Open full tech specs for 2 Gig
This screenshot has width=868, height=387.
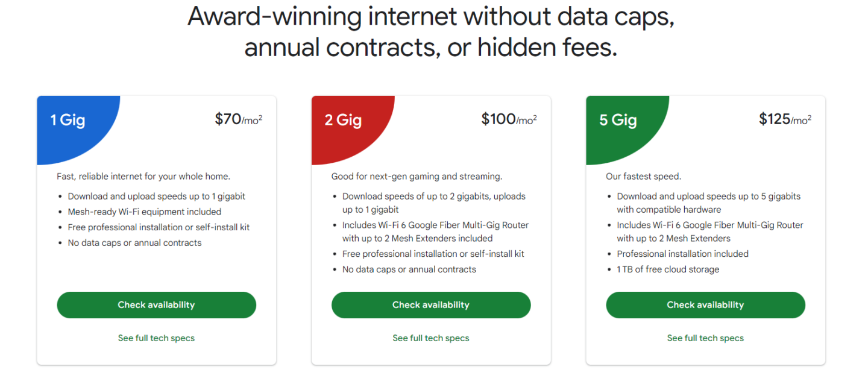point(430,338)
